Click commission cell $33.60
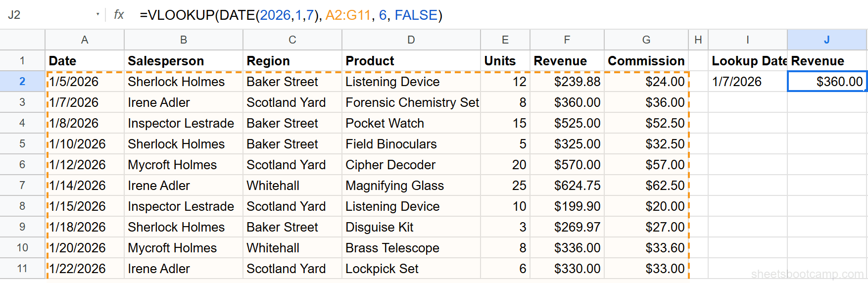868x283 pixels. coord(646,248)
